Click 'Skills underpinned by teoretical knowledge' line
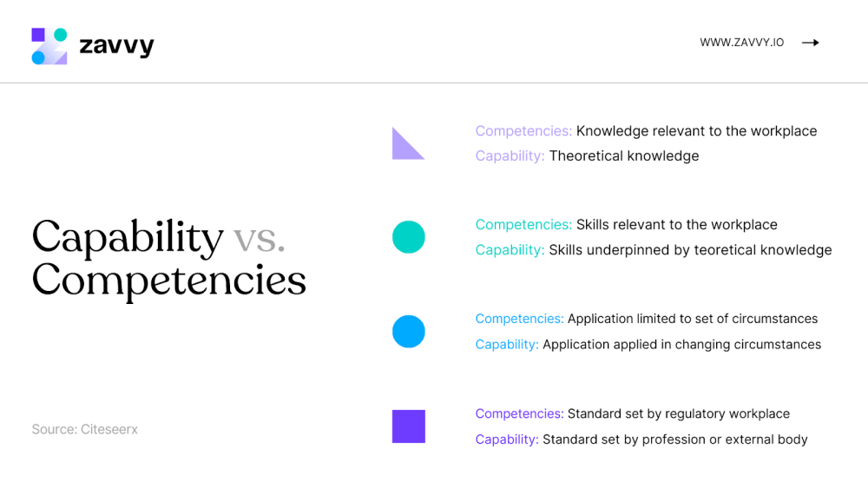The width and height of the screenshot is (868, 489). [653, 250]
